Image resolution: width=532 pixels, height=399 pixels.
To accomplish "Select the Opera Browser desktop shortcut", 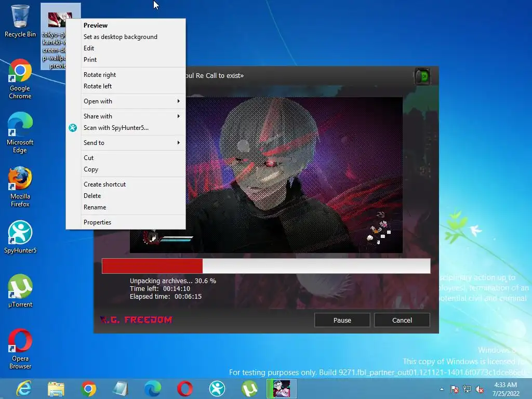I will 20,349.
